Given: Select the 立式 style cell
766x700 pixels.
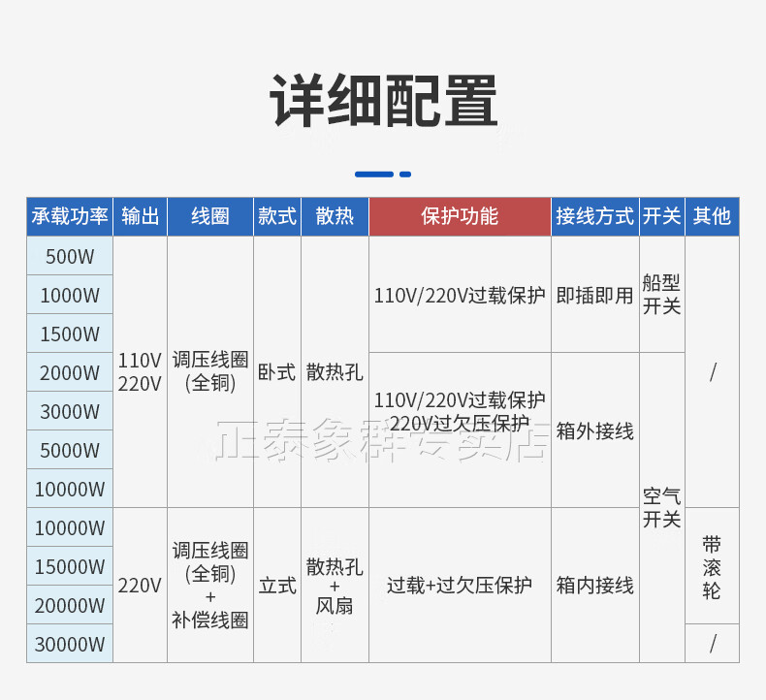Looking at the screenshot, I should click(277, 586).
